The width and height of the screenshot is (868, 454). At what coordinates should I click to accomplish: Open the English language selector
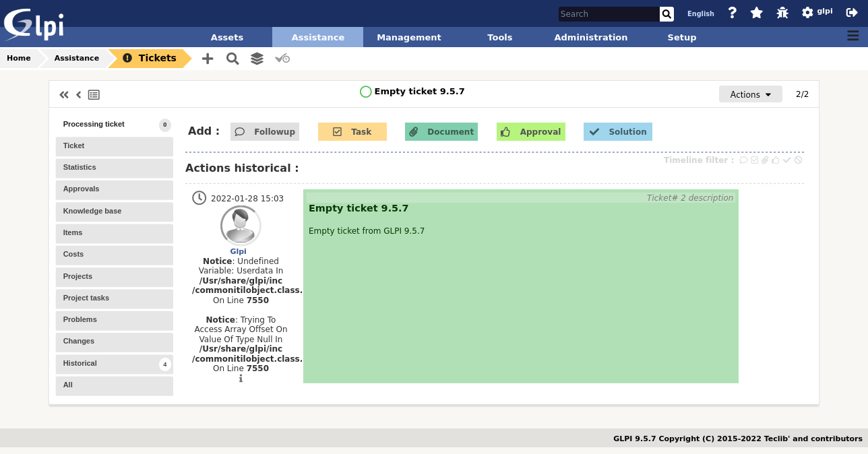pos(700,13)
